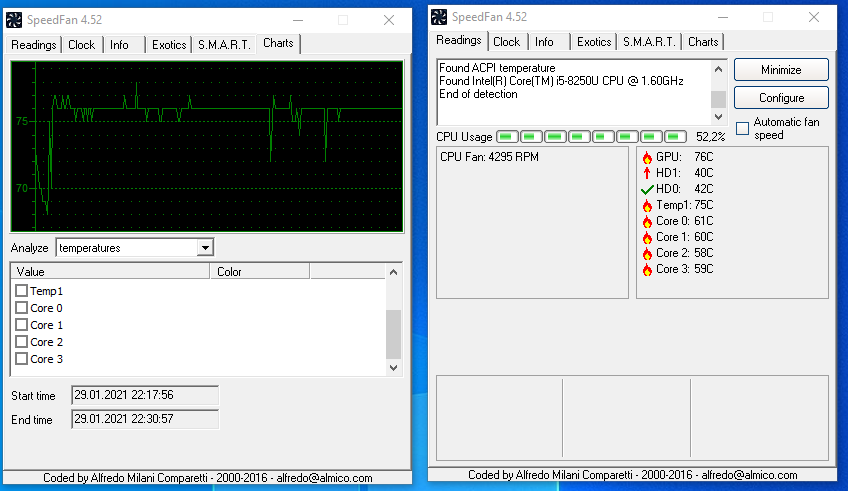Image resolution: width=848 pixels, height=491 pixels.
Task: Click the Color column header
Action: tap(260, 271)
